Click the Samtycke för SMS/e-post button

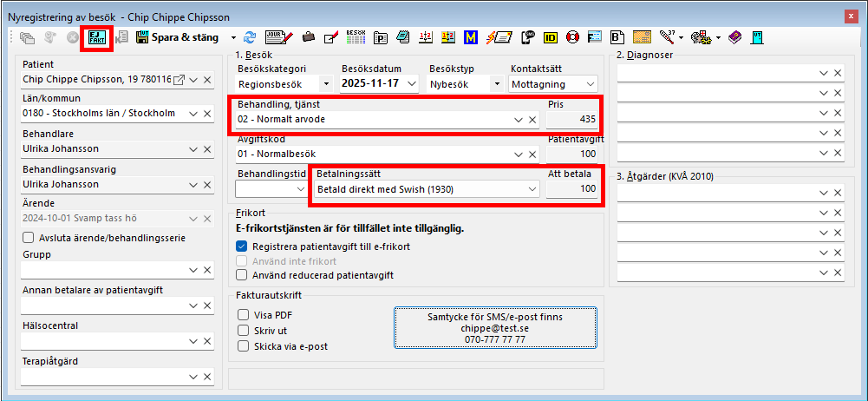(493, 328)
